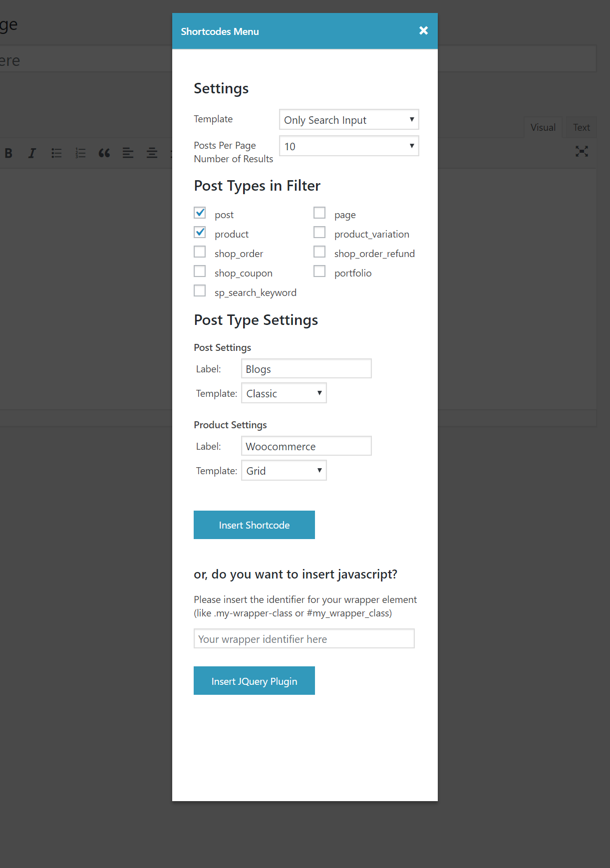Toggle distraction-free fullscreen mode icon
610x868 pixels.
point(582,151)
